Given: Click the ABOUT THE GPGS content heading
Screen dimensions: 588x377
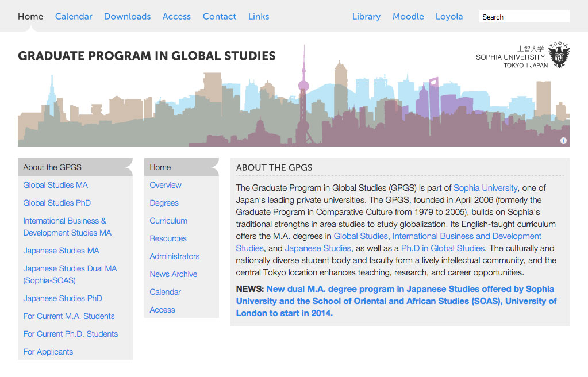Looking at the screenshot, I should (x=274, y=168).
